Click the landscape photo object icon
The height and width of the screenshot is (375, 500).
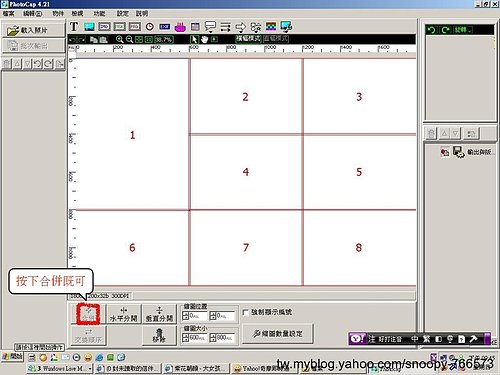89,27
